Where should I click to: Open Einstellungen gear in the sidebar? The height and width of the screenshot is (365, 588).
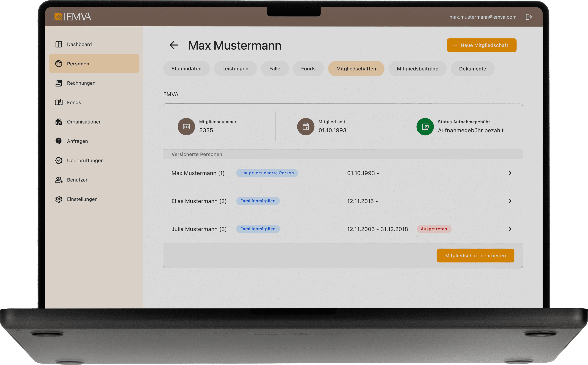pyautogui.click(x=59, y=199)
